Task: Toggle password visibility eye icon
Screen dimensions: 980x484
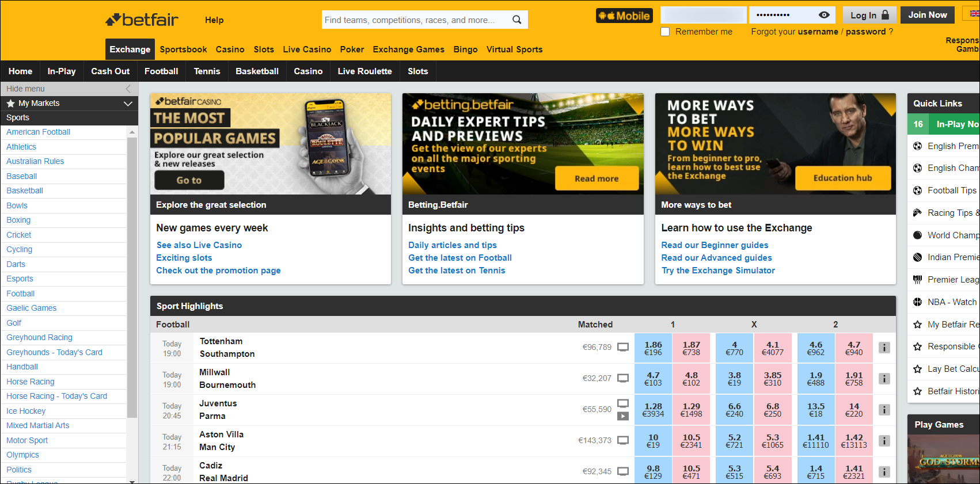Action: [824, 15]
